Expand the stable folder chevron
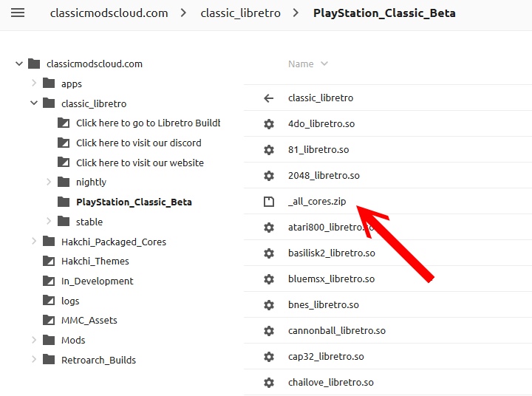 point(49,221)
